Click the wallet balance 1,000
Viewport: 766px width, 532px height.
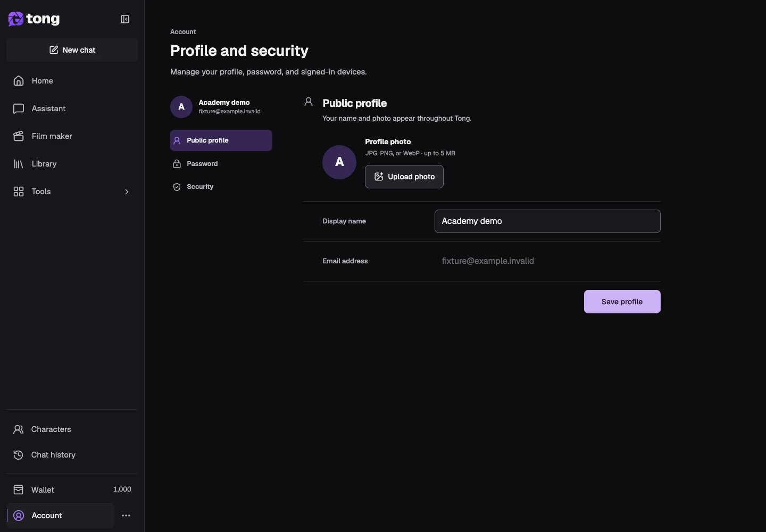click(x=122, y=489)
